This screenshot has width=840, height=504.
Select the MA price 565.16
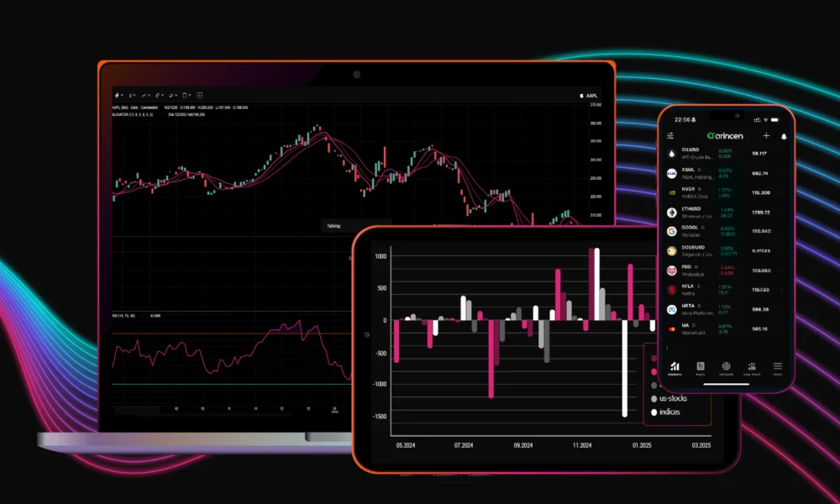759,328
